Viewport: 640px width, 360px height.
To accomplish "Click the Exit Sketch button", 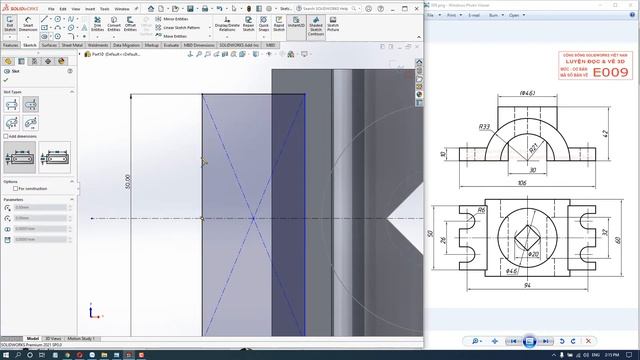I will 10,24.
